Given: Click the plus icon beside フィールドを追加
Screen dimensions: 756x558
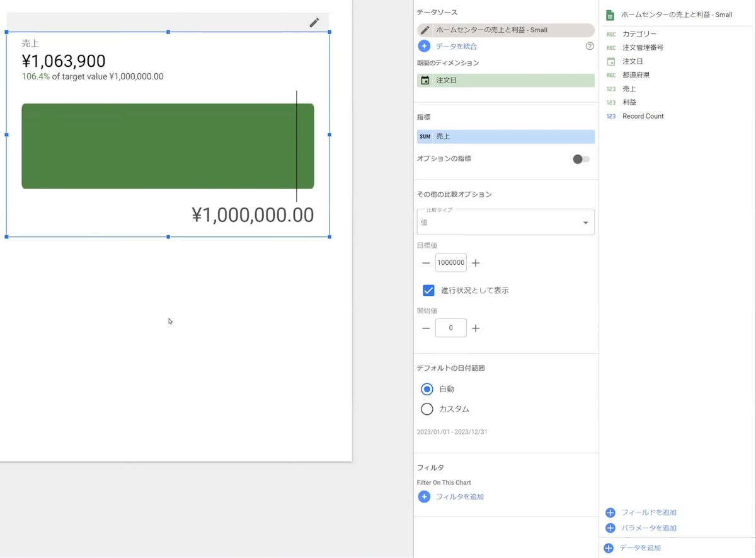Looking at the screenshot, I should tap(610, 513).
